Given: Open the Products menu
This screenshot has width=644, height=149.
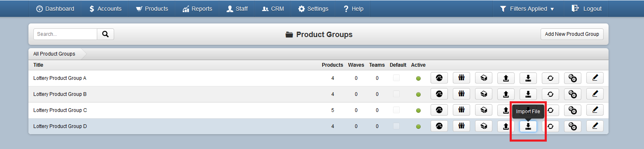Looking at the screenshot, I should (x=152, y=9).
